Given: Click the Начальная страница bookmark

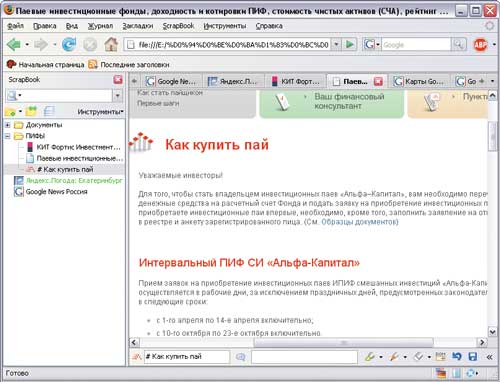Looking at the screenshot, I should point(45,65).
